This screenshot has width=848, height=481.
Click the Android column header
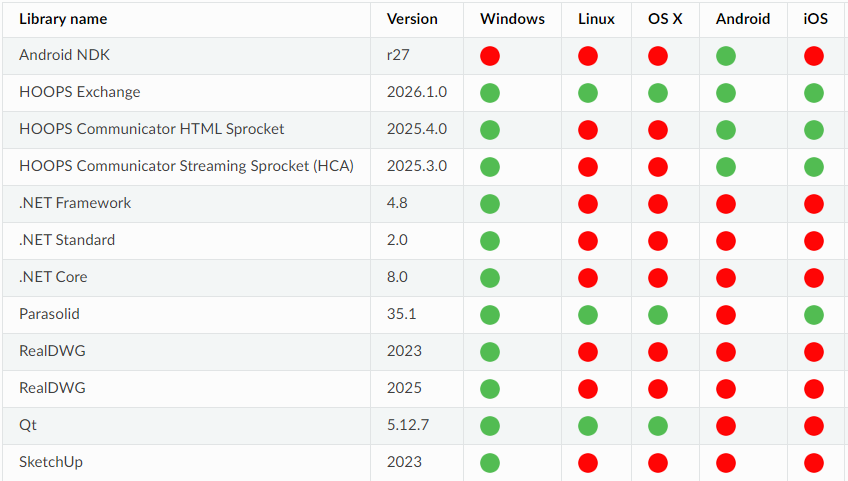[x=743, y=19]
